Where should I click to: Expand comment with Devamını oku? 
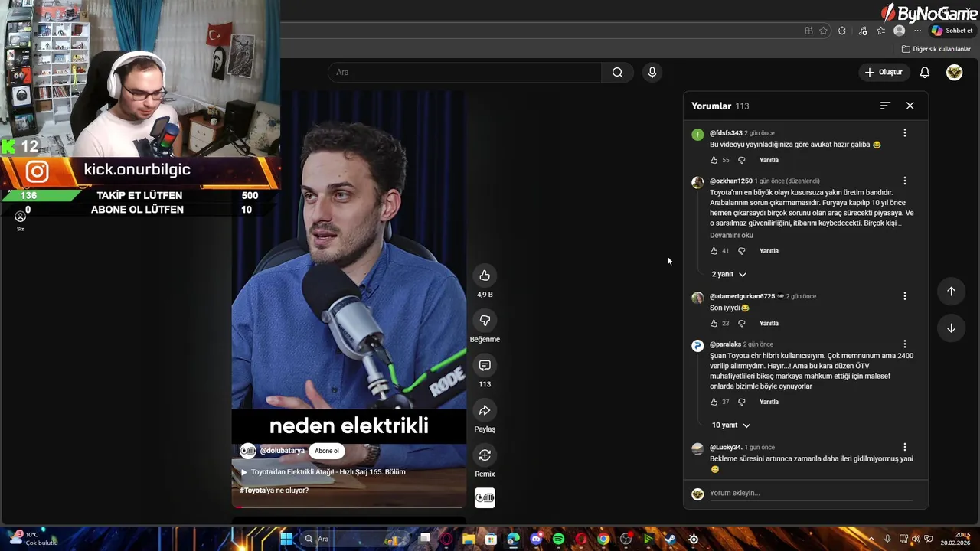(731, 236)
